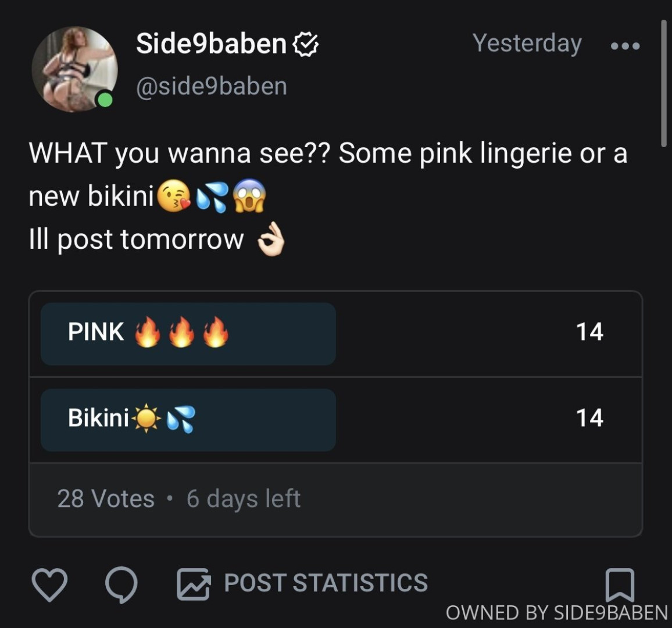
Task: Bookmark this post
Action: (620, 584)
